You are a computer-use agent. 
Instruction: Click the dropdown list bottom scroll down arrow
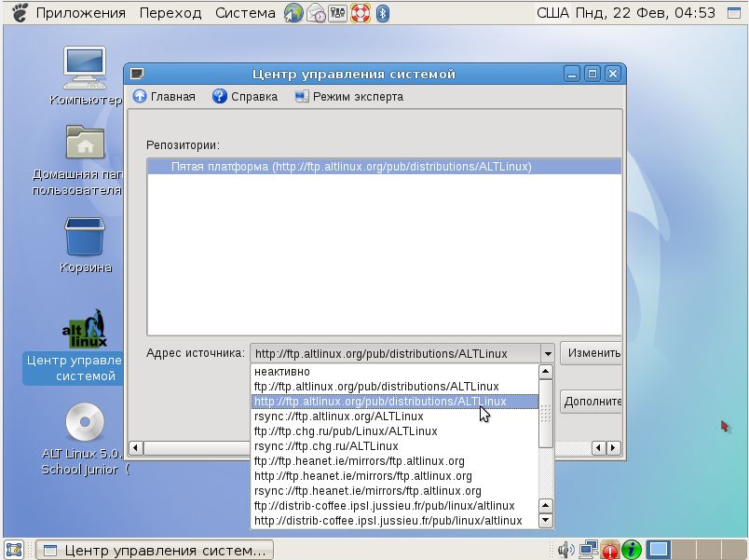pos(546,520)
